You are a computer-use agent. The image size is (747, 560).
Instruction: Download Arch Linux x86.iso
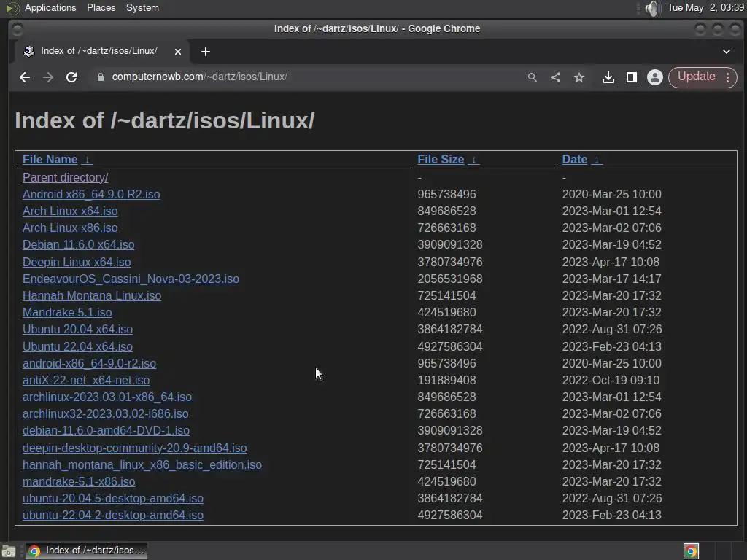click(70, 227)
